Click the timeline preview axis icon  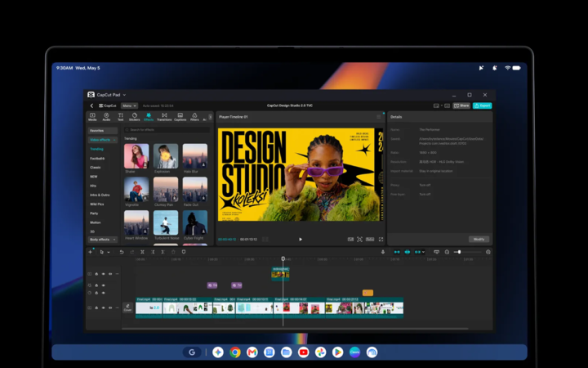tap(436, 252)
